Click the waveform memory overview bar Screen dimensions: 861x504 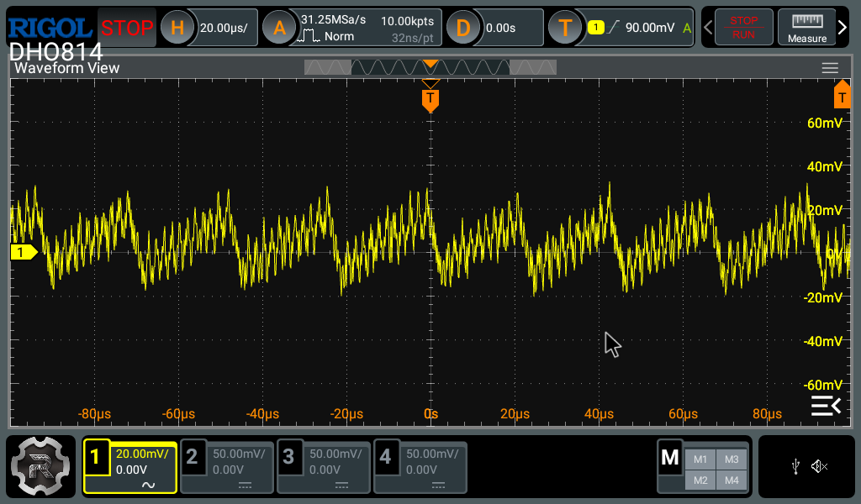click(430, 67)
